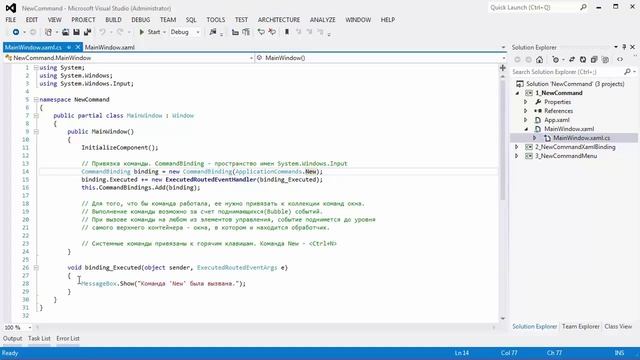This screenshot has height=360, width=640.
Task: Open the BUILD menu
Action: (x=113, y=20)
